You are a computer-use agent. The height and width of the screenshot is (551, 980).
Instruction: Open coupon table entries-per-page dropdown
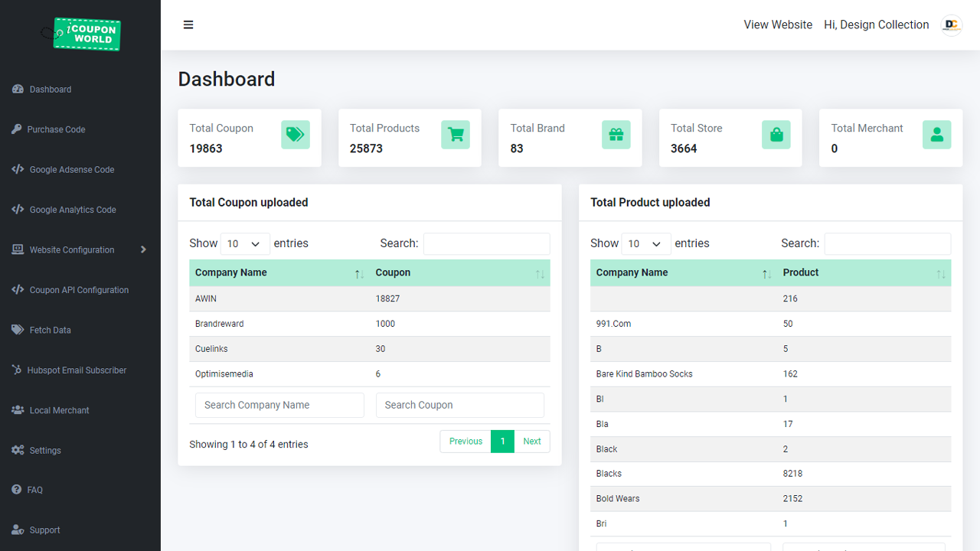(x=245, y=244)
